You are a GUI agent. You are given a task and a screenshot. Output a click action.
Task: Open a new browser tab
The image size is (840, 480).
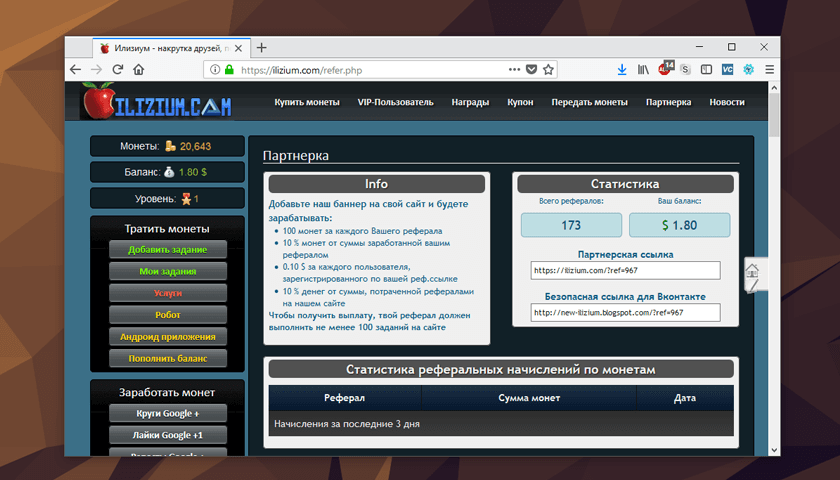261,48
